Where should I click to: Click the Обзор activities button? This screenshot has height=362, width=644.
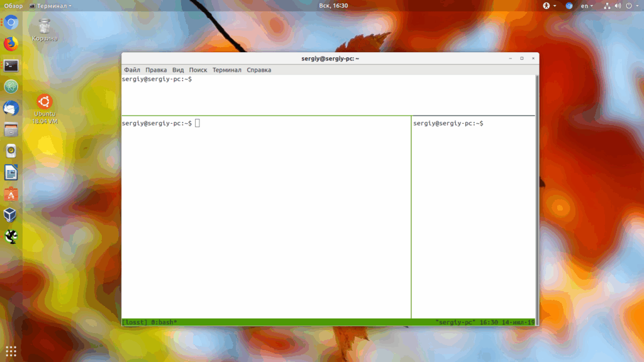pyautogui.click(x=13, y=6)
